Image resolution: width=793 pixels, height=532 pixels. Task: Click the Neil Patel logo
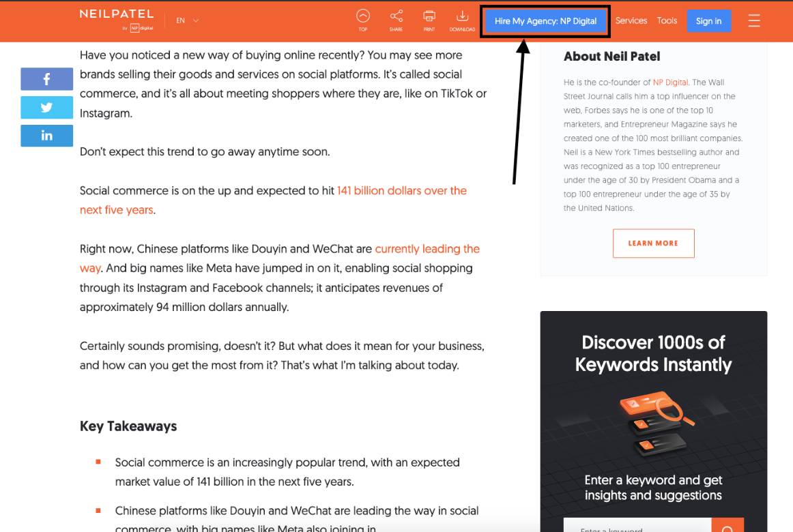[x=116, y=20]
